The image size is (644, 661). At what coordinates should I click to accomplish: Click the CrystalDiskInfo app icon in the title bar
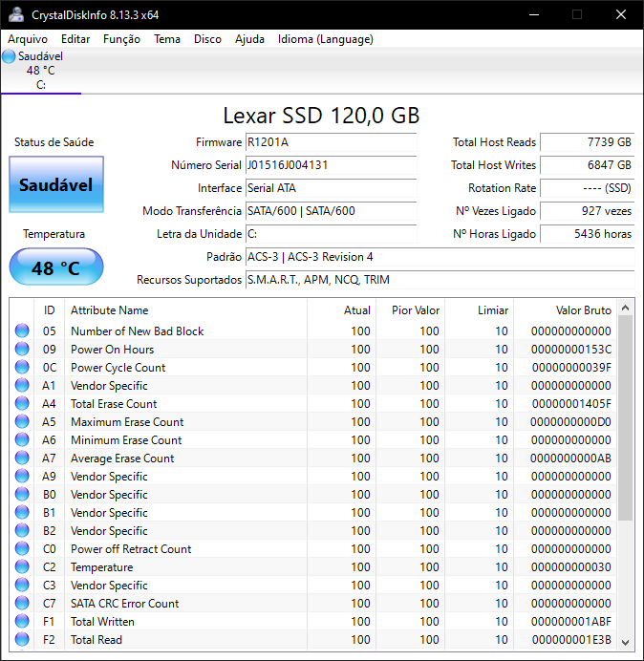pos(16,14)
